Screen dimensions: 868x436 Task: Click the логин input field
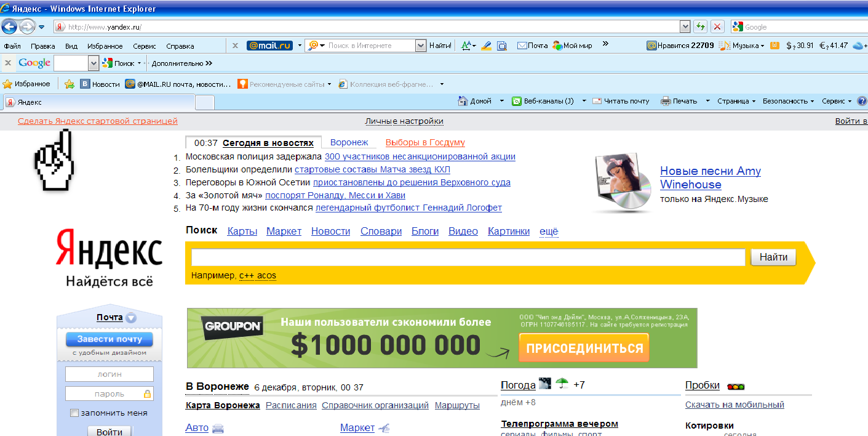pos(109,374)
